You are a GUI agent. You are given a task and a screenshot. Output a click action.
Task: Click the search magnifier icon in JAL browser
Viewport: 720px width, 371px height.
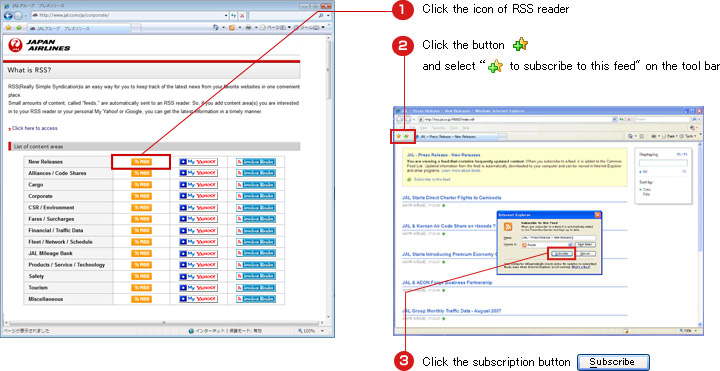(321, 16)
